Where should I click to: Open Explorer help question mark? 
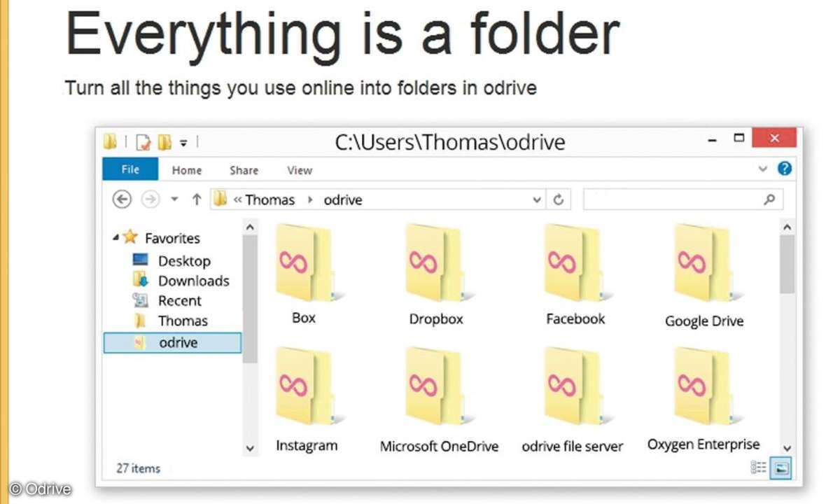coord(785,169)
